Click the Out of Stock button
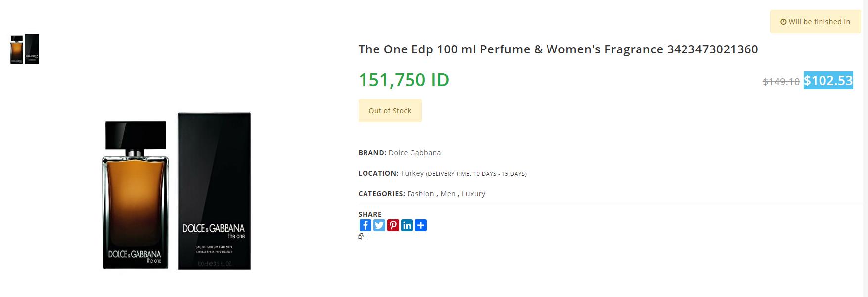868x297 pixels. pyautogui.click(x=390, y=110)
